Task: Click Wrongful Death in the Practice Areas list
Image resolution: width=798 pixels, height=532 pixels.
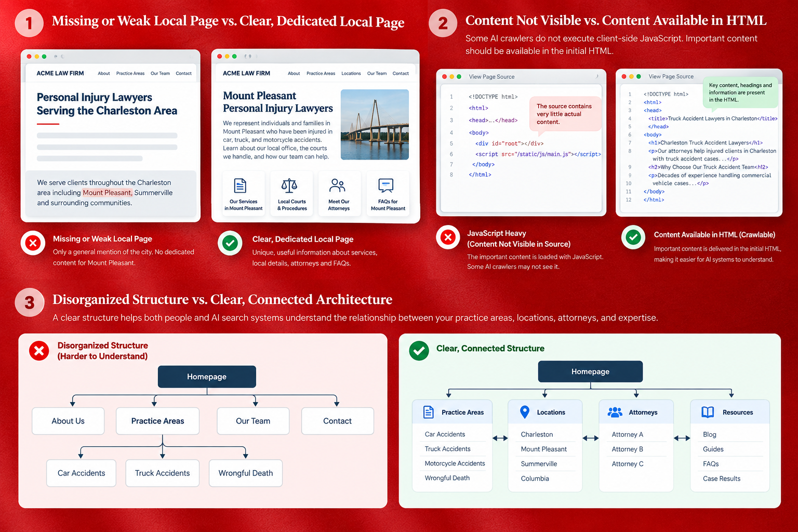Action: point(447,478)
